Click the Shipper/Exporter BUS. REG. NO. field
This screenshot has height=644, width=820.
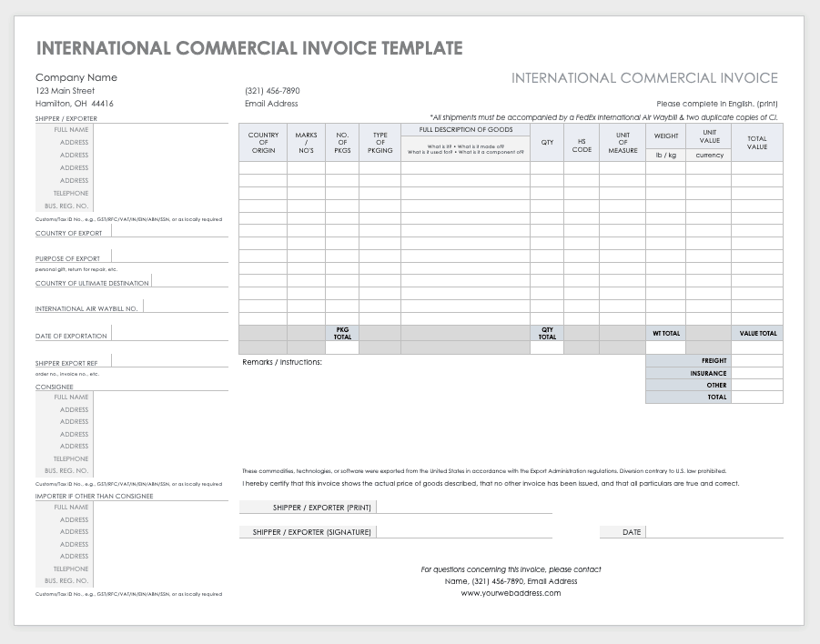click(x=160, y=206)
